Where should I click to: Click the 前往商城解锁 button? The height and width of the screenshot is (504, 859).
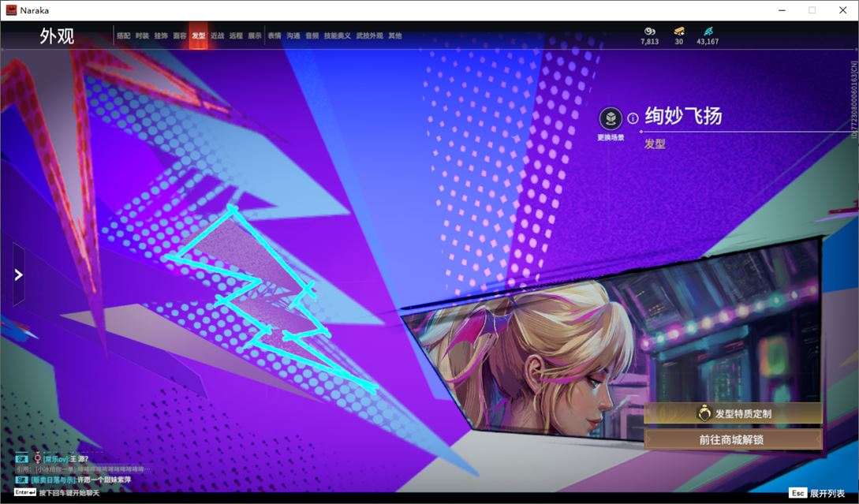(x=733, y=439)
